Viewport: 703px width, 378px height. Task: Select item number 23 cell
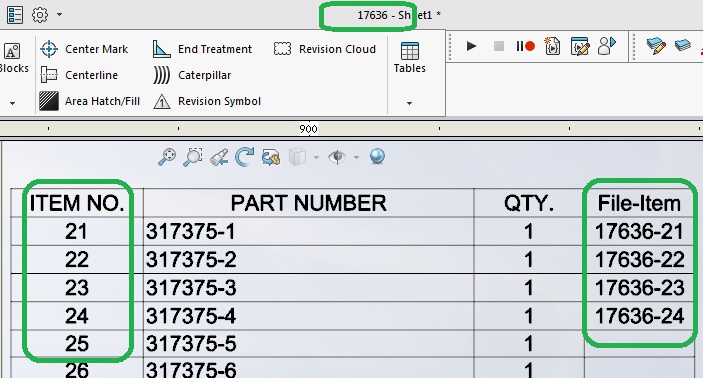pyautogui.click(x=77, y=287)
